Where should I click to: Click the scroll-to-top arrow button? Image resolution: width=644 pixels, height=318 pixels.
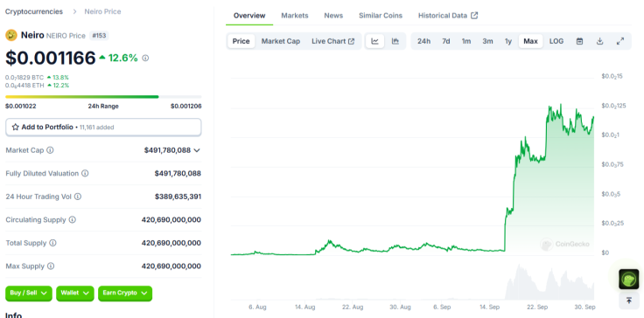pos(629,301)
